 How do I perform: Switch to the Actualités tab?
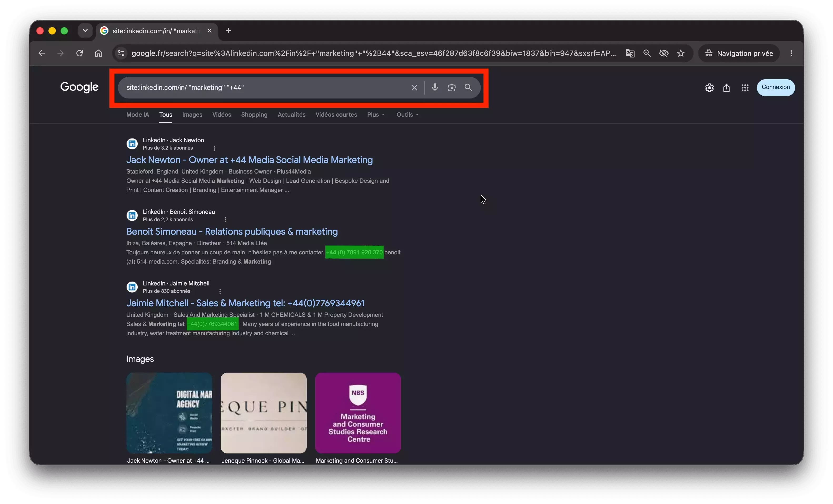pos(291,115)
